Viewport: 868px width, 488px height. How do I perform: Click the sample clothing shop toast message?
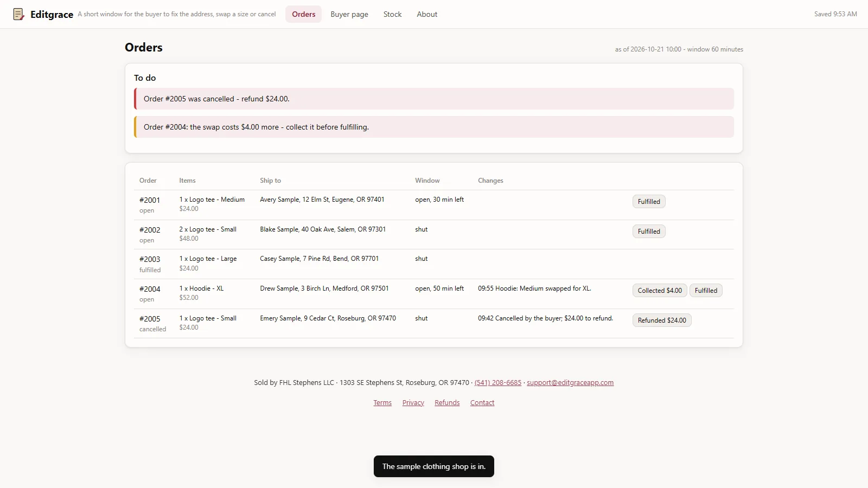pos(434,466)
